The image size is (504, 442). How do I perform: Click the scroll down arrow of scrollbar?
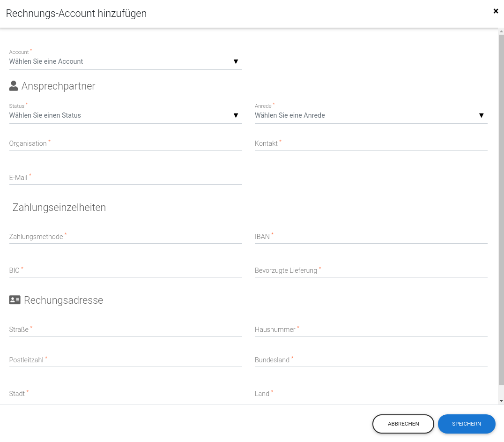[x=501, y=401]
